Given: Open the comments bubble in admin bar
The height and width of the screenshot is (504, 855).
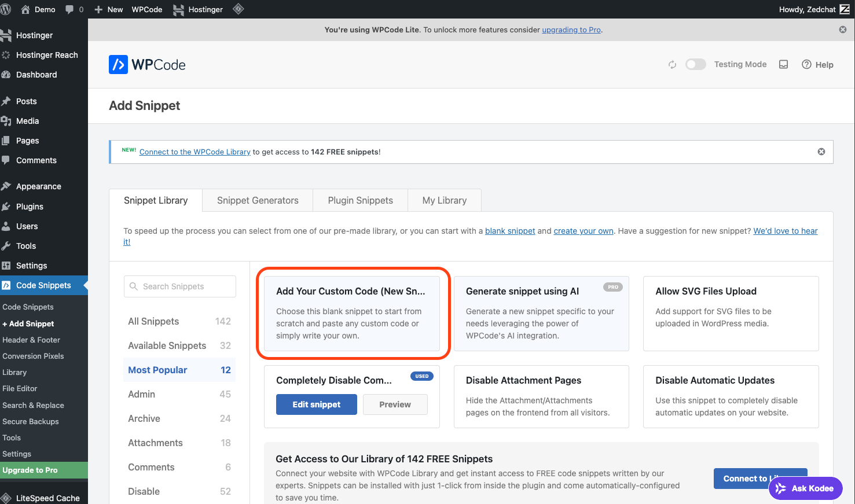Looking at the screenshot, I should 74,9.
